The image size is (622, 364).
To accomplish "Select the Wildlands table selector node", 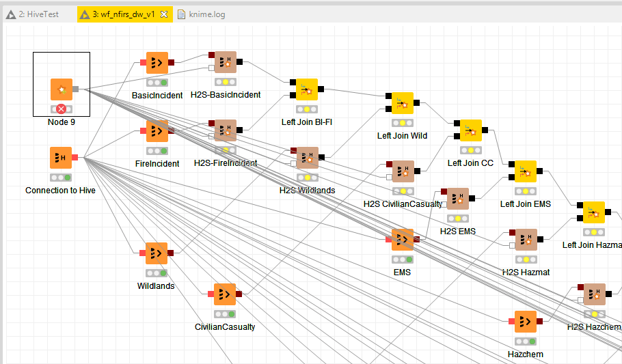I will tap(157, 253).
